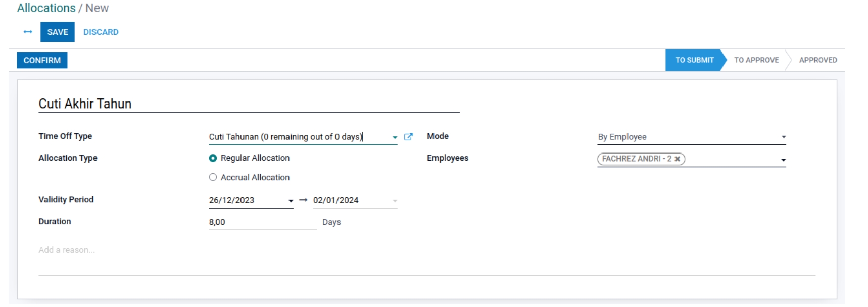Viewport: 868px width, 307px height.
Task: Open the Mode dropdown
Action: tap(783, 137)
